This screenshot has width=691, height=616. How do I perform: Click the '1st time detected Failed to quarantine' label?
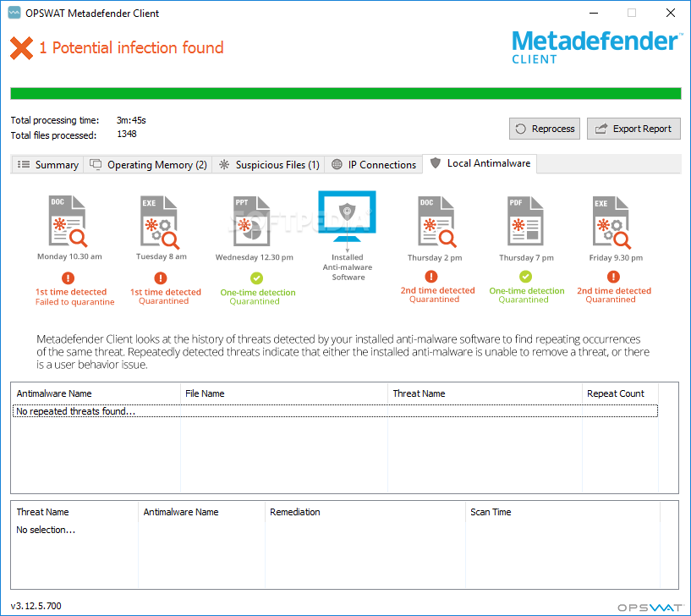coord(74,297)
